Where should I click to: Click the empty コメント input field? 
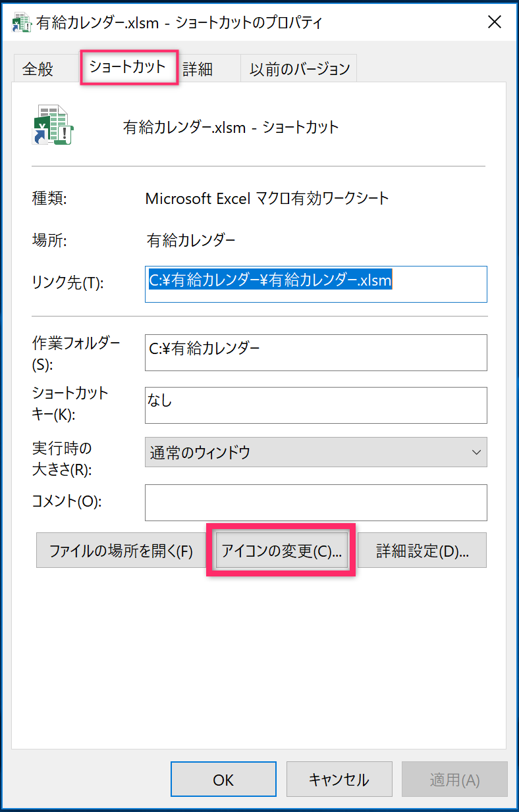[315, 503]
